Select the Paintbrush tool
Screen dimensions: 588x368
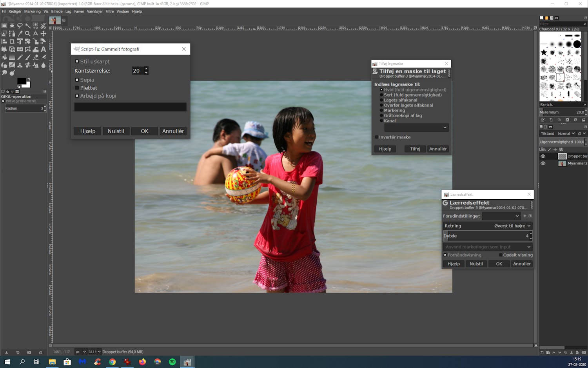click(28, 57)
